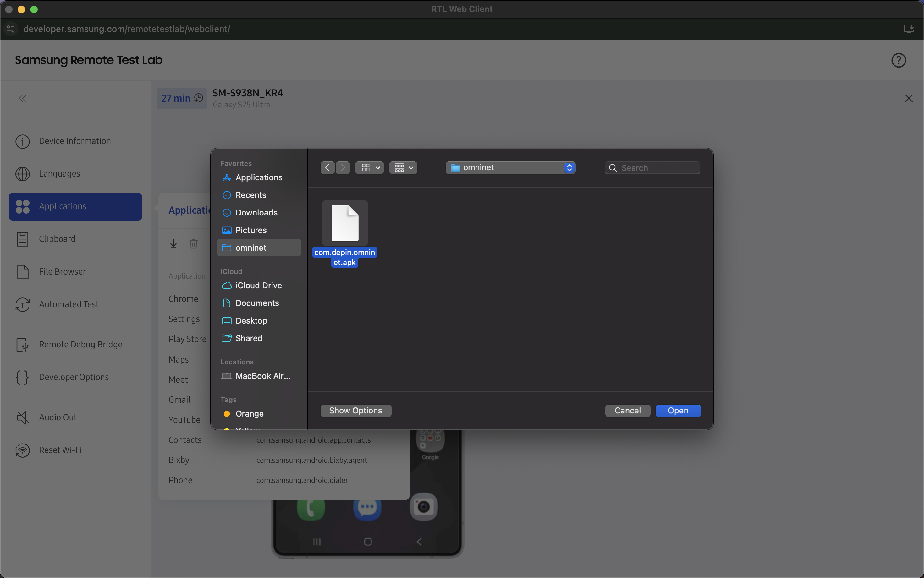924x578 pixels.
Task: Select iCloud Drive location
Action: 259,286
